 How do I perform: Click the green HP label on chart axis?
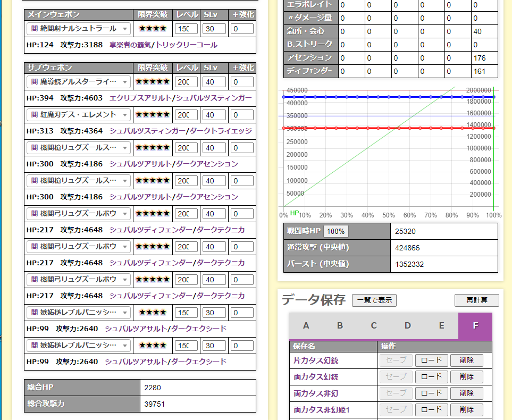tap(294, 213)
